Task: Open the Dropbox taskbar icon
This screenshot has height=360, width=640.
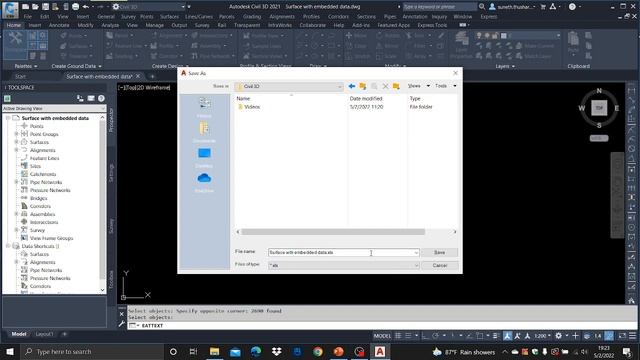Action: (276, 351)
